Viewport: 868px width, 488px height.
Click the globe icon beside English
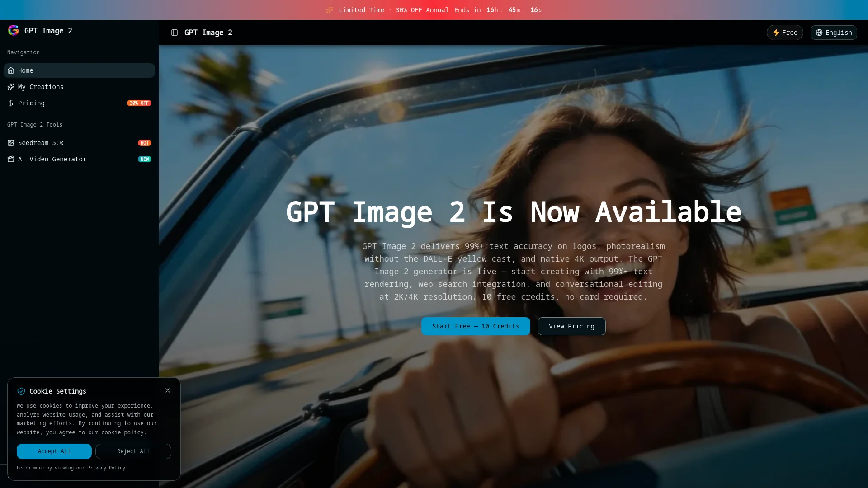(x=819, y=33)
